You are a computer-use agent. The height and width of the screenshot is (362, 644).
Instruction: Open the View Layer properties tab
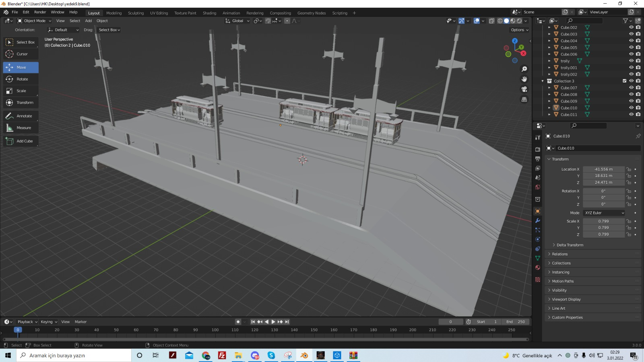click(538, 168)
